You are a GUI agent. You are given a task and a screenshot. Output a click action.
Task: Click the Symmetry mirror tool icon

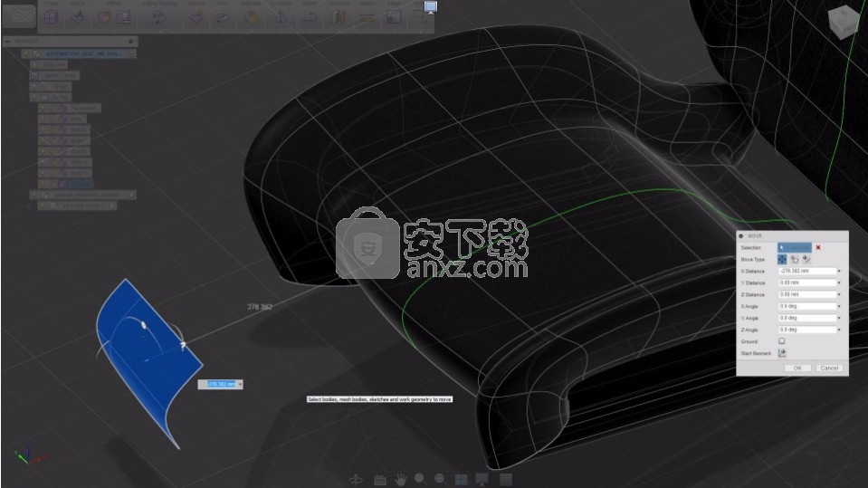click(280, 18)
